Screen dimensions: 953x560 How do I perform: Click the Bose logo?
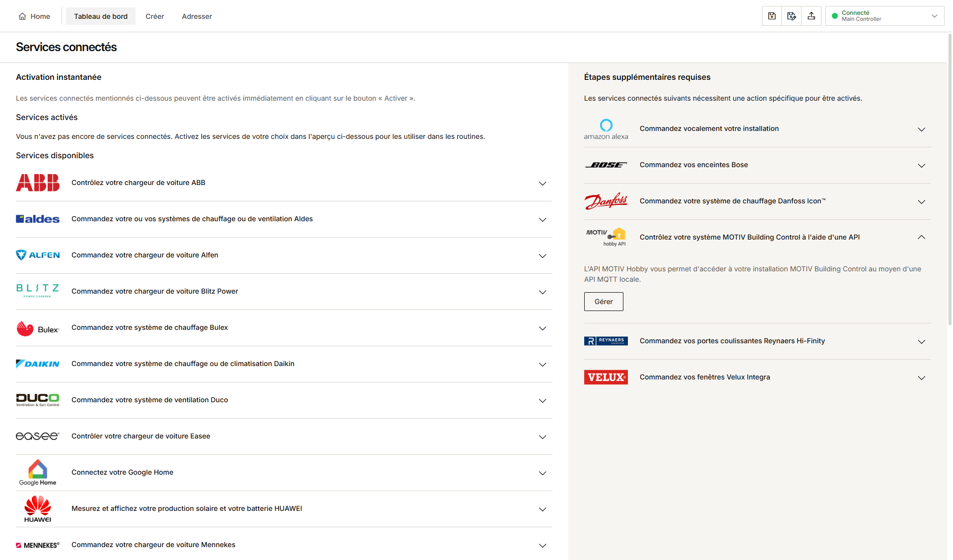click(x=606, y=165)
